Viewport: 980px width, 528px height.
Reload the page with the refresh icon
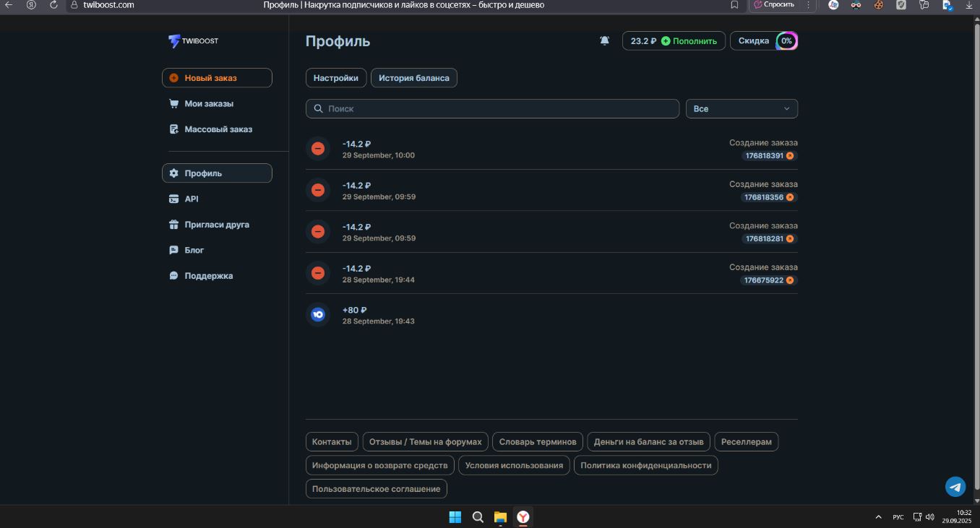pos(53,5)
